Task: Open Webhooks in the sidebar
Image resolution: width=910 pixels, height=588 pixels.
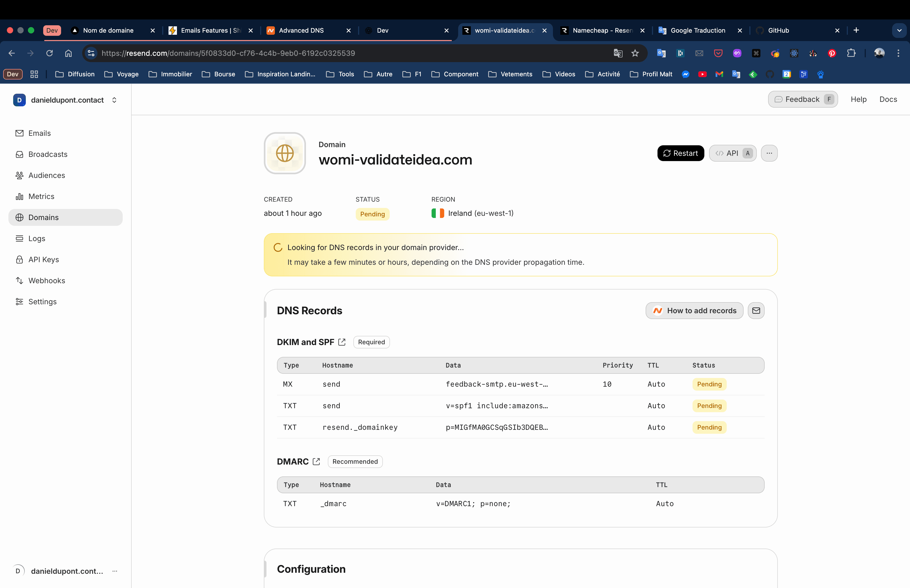Action: [47, 281]
